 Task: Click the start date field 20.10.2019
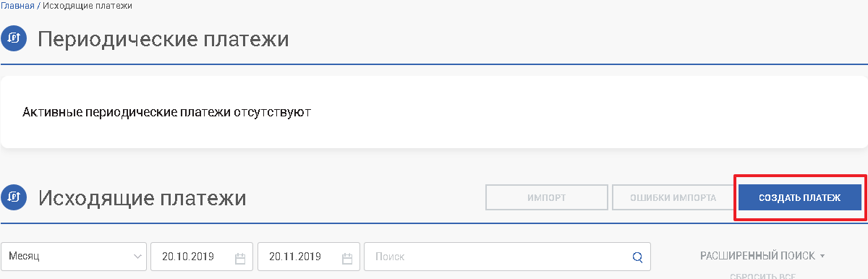[202, 257]
